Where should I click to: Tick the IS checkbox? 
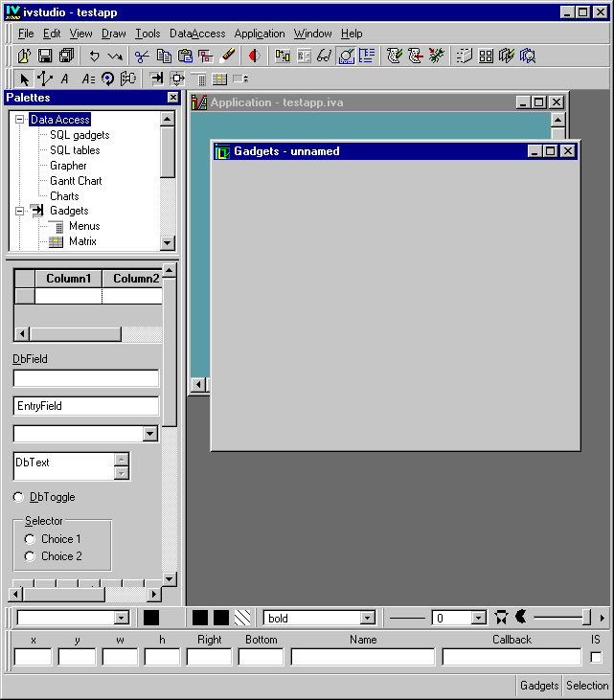[x=596, y=658]
